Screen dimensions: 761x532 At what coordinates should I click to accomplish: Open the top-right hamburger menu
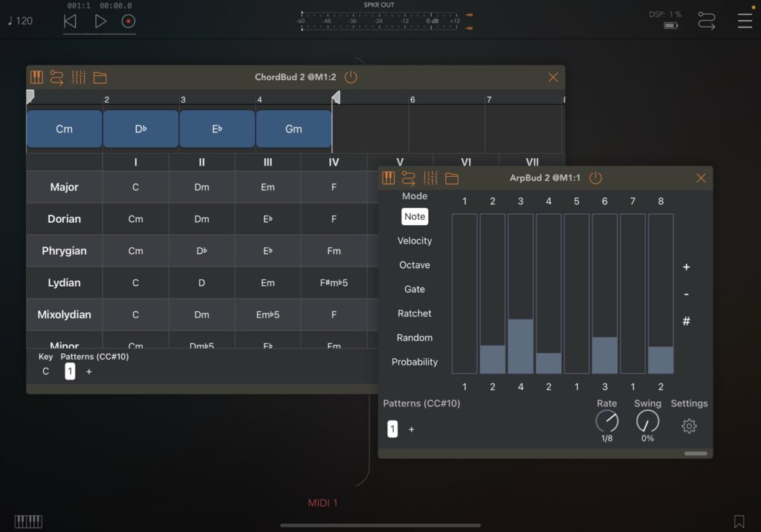tap(745, 20)
